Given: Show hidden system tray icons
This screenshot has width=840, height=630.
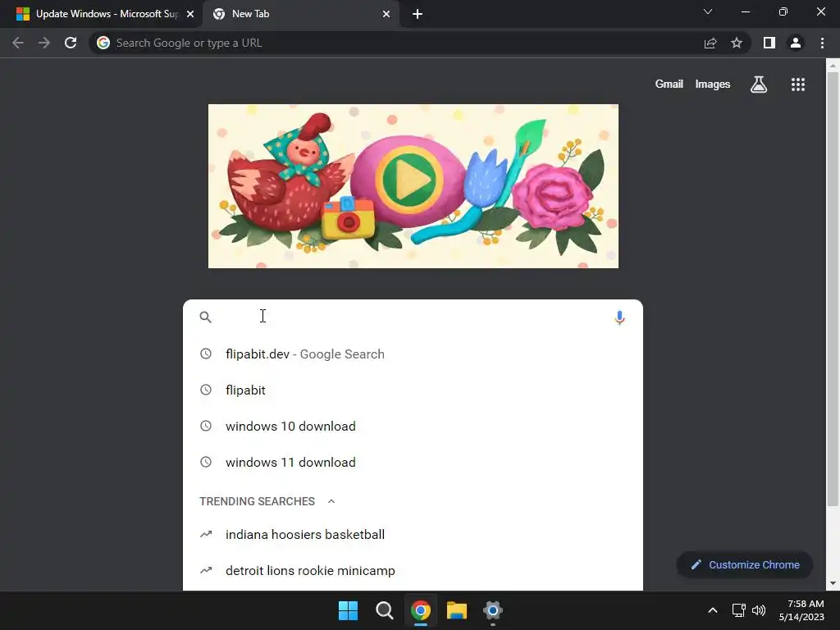Looking at the screenshot, I should [713, 610].
